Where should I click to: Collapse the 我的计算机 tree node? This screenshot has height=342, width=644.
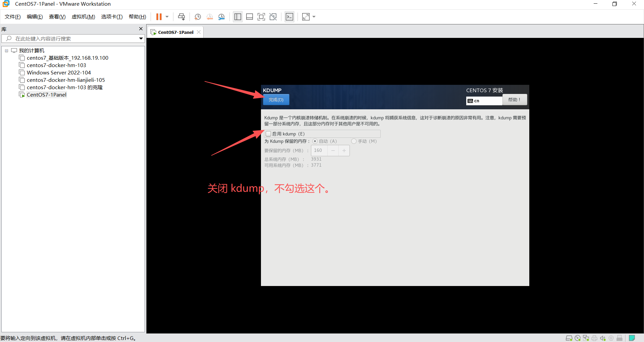[6, 51]
